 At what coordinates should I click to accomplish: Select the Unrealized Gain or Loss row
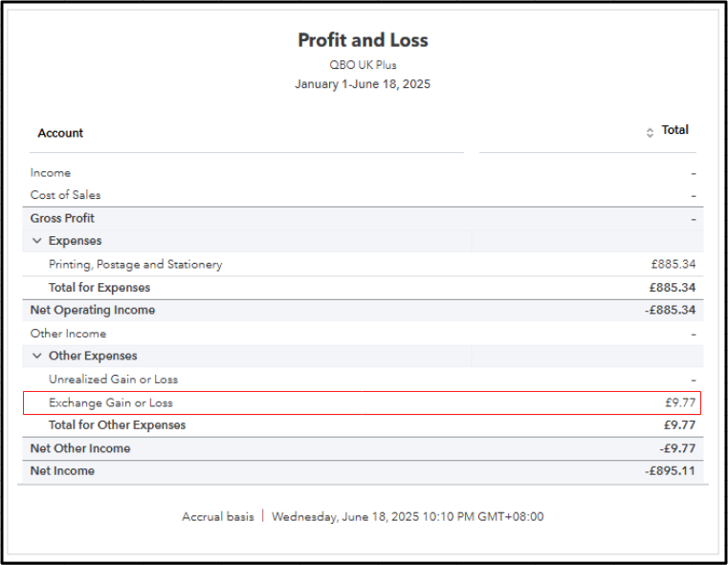pyautogui.click(x=113, y=380)
